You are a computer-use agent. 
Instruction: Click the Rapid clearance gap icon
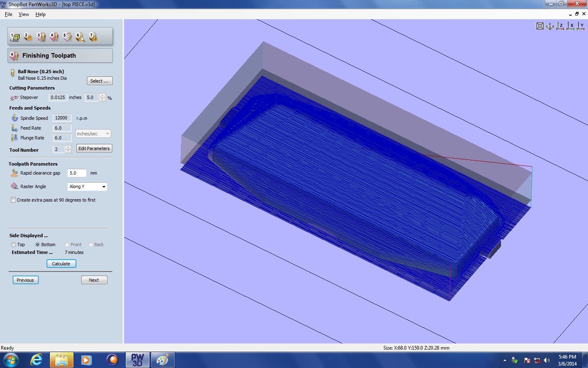[14, 173]
